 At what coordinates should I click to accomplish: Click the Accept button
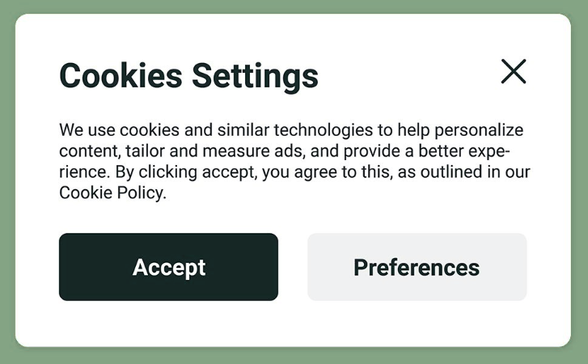point(168,267)
